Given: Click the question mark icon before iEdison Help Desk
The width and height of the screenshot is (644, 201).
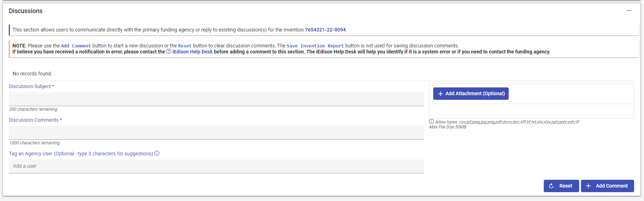Looking at the screenshot, I should tap(169, 51).
